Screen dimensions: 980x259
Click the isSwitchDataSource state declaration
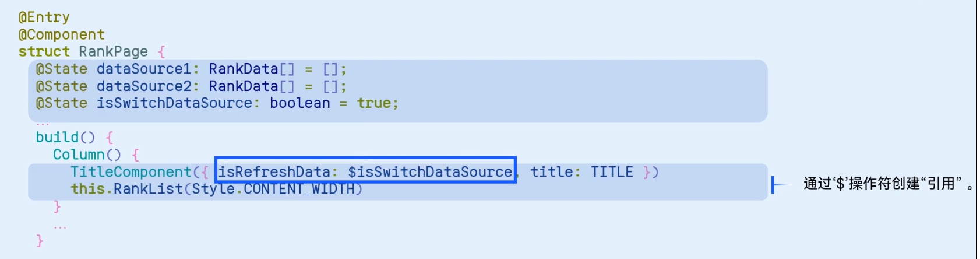(x=217, y=103)
